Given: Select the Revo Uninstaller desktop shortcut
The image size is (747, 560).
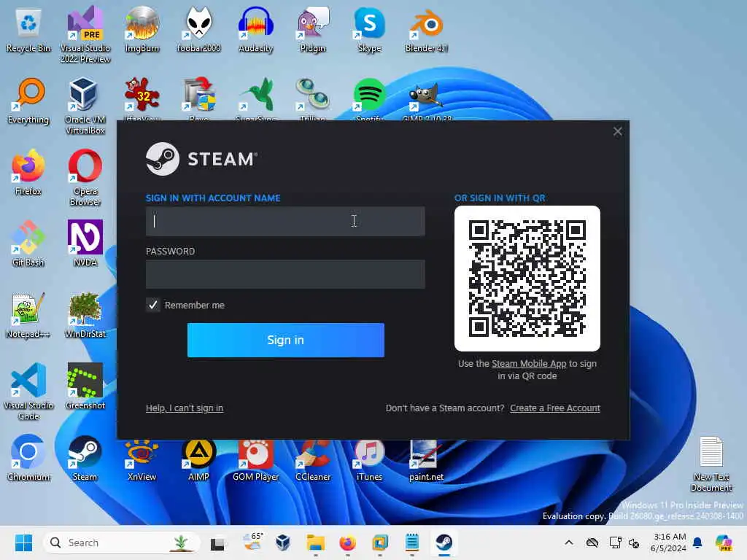Looking at the screenshot, I should pos(198,98).
